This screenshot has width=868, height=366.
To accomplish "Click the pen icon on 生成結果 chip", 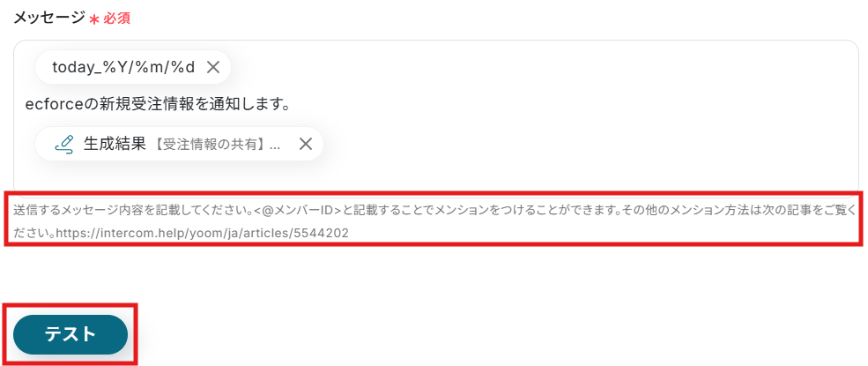I will 64,144.
